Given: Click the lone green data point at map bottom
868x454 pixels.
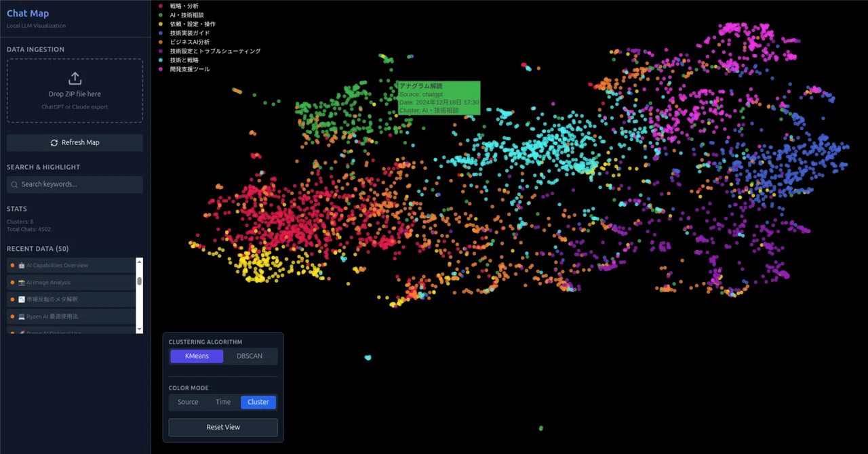Looking at the screenshot, I should point(541,428).
